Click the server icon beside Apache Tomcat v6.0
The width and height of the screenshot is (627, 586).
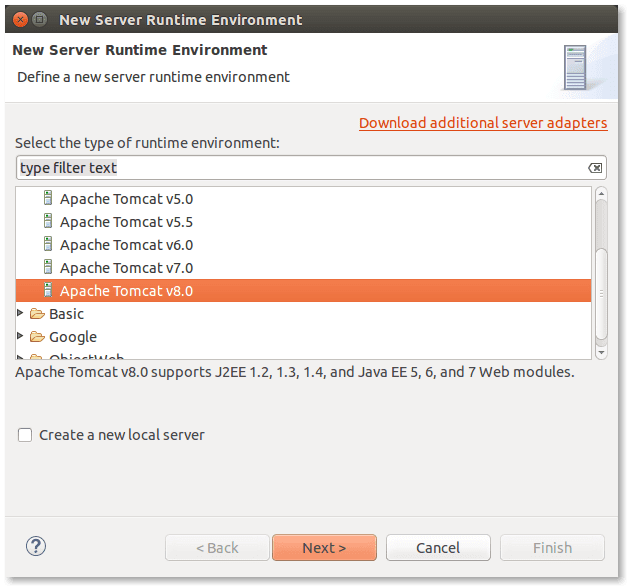click(48, 244)
